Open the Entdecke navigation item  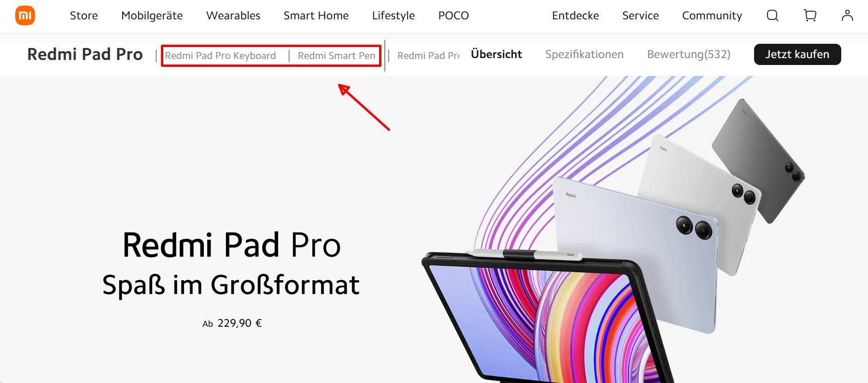pos(575,16)
